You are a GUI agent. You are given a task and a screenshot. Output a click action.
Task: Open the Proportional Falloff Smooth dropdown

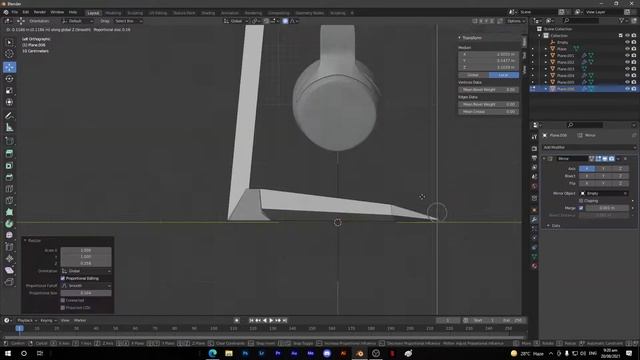click(86, 286)
